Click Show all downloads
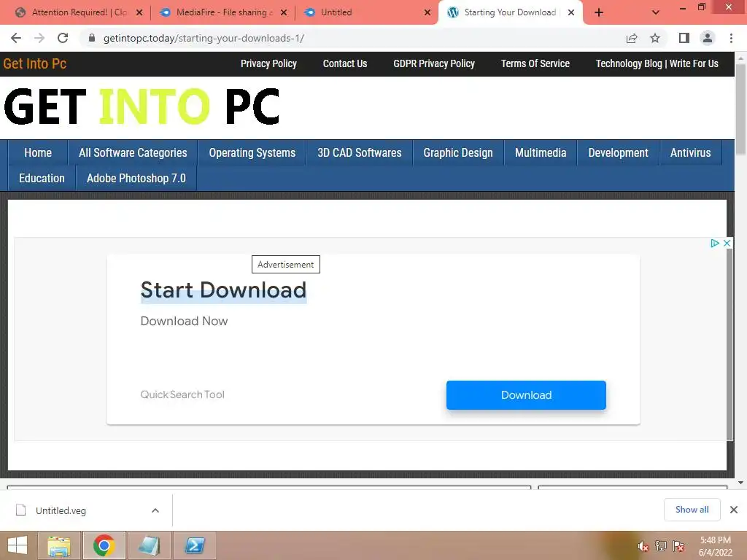The image size is (747, 560). (x=692, y=510)
